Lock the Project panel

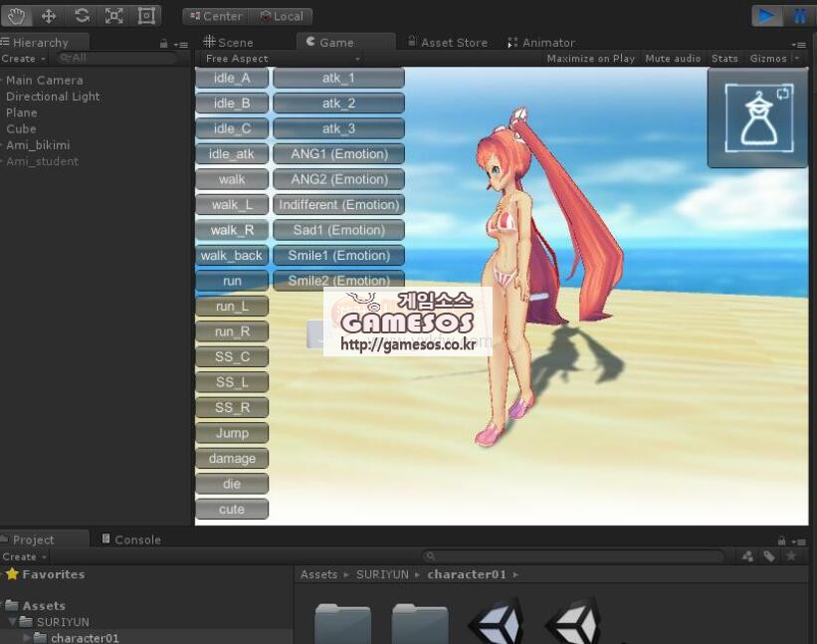(781, 540)
